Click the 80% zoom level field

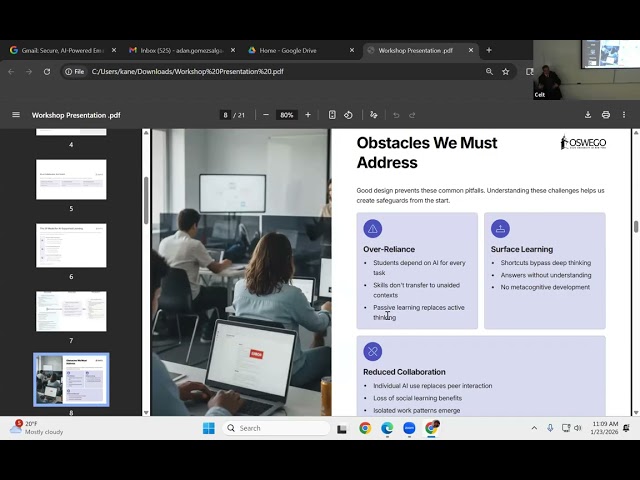pos(287,115)
